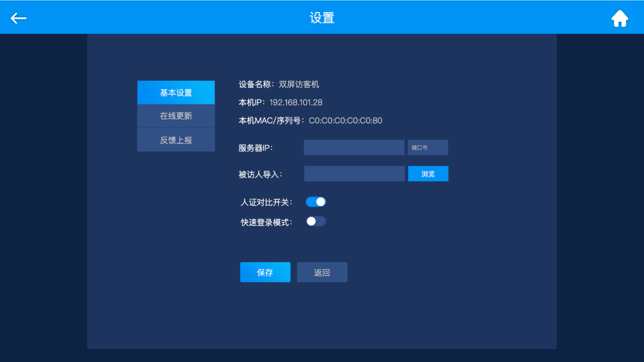Image resolution: width=644 pixels, height=362 pixels.
Task: Click the 人证对比开关 label text
Action: click(266, 203)
